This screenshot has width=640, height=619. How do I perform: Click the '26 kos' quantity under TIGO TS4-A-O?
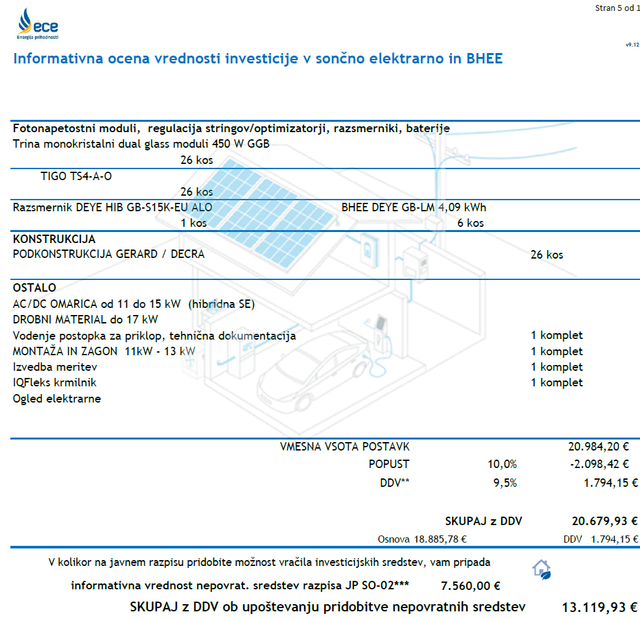click(x=197, y=192)
